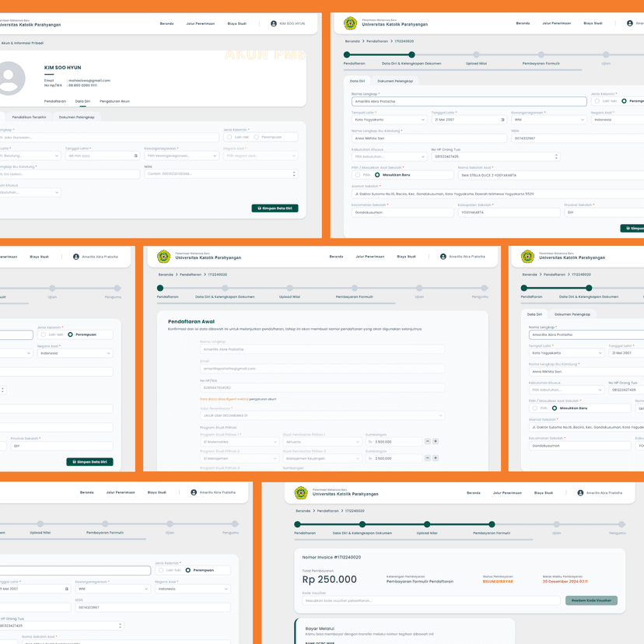Viewport: 644px width, 644px height.
Task: Click the profile icon in the Pendaftaran Awal screen header
Action: coord(443,257)
